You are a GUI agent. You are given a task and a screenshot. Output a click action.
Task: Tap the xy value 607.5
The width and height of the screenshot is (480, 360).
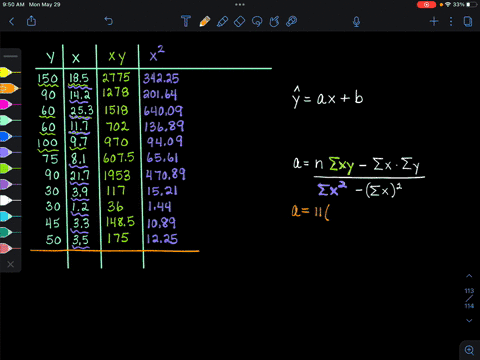[x=118, y=158]
